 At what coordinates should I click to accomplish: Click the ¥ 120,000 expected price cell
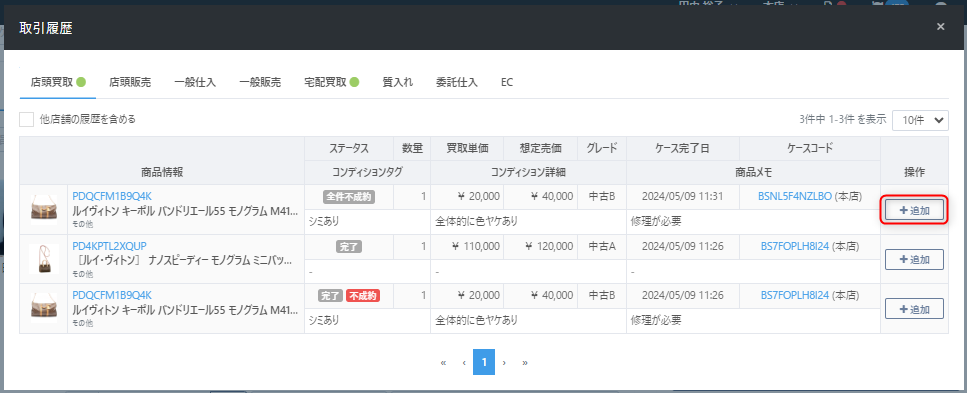[x=541, y=246]
